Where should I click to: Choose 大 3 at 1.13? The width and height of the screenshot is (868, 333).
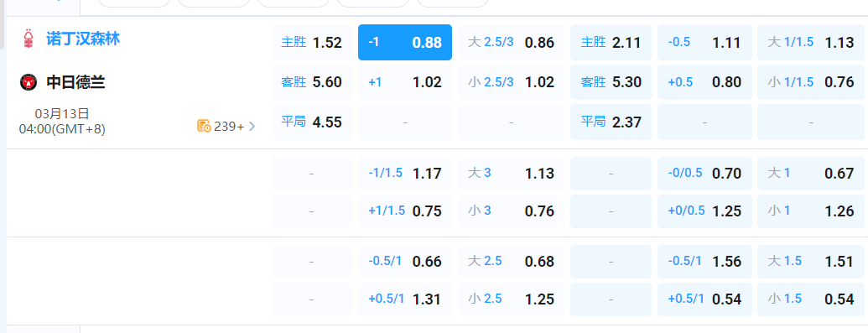click(511, 174)
